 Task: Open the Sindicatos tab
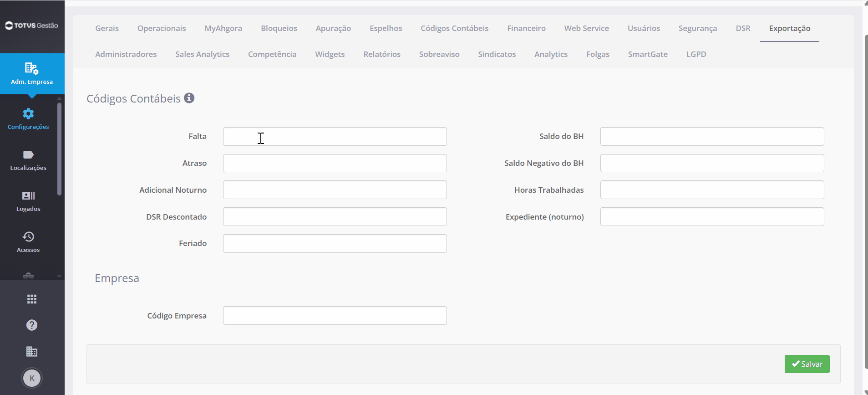pyautogui.click(x=497, y=54)
